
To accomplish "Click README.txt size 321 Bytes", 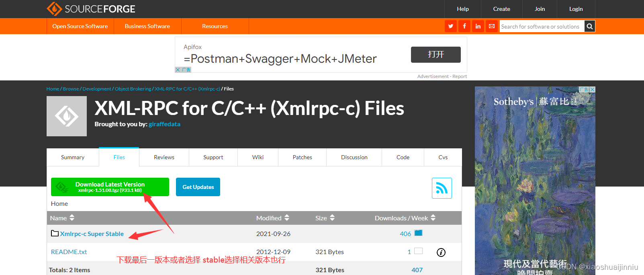I will (329, 252).
